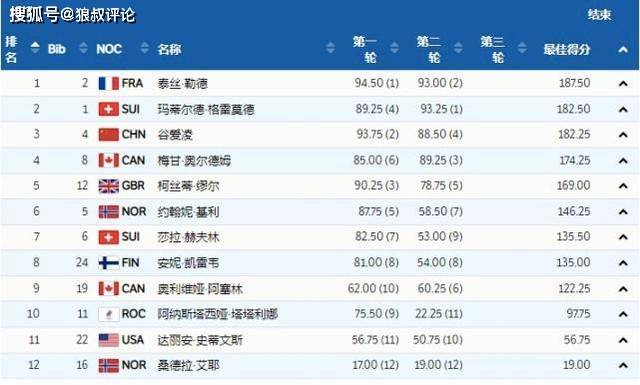The width and height of the screenshot is (640, 385).
Task: Sort by 第二轮 score arrows
Action: 458,48
